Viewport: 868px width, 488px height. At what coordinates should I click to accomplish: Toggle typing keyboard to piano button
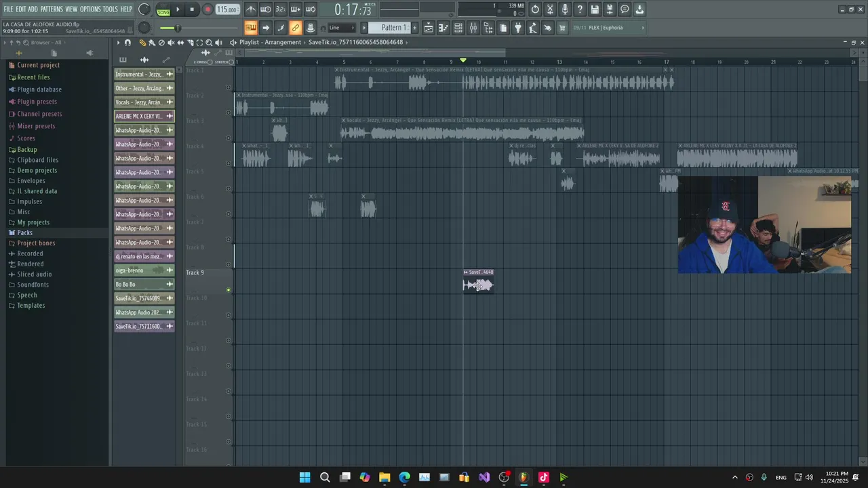(251, 28)
